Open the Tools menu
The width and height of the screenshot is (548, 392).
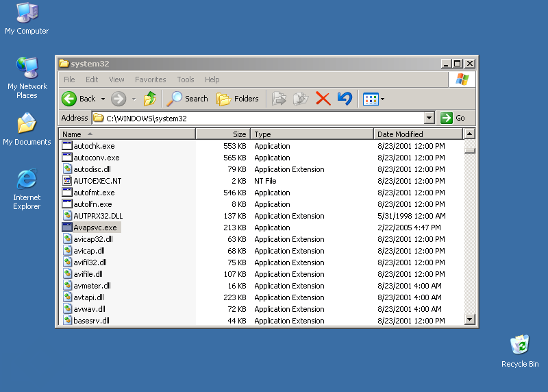(185, 79)
